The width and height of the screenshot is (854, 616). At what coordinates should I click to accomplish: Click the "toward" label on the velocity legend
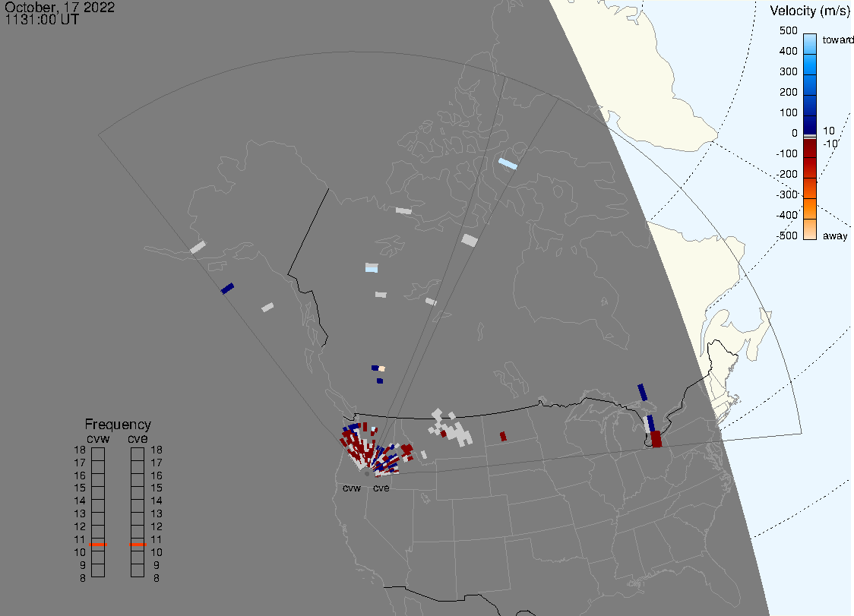click(x=839, y=39)
